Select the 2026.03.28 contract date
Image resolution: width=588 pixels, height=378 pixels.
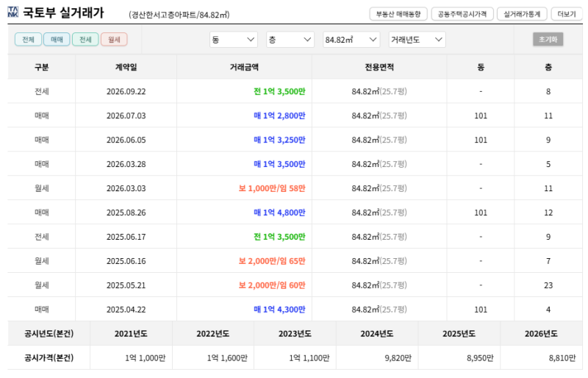pos(126,164)
